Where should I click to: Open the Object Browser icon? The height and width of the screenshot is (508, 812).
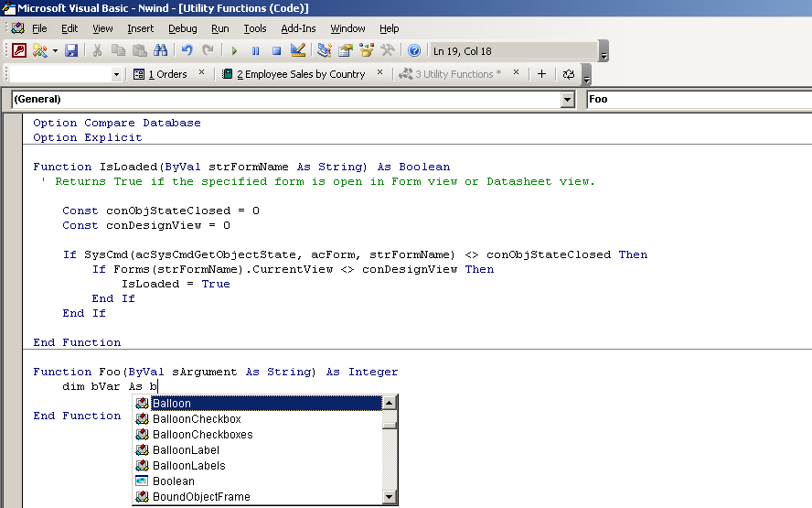pos(367,50)
